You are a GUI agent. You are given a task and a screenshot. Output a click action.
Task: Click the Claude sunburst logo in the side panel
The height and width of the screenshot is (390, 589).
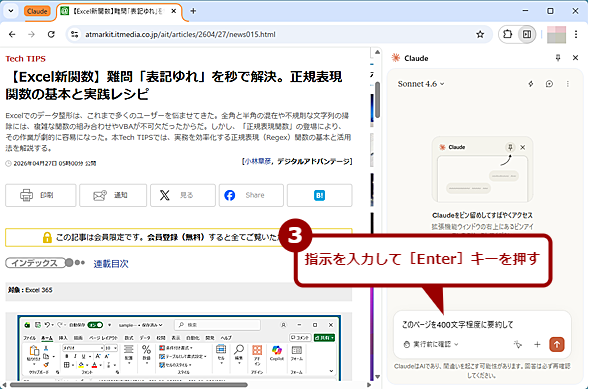(396, 58)
